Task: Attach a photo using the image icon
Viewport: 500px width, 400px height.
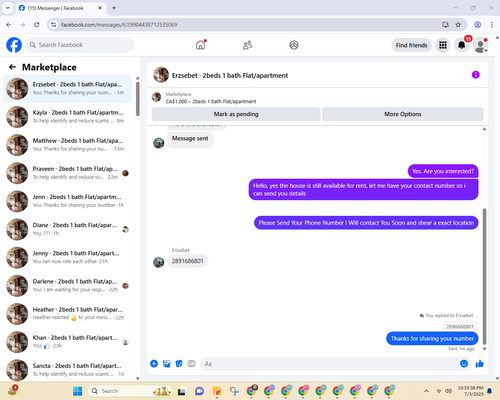Action: 167,364
